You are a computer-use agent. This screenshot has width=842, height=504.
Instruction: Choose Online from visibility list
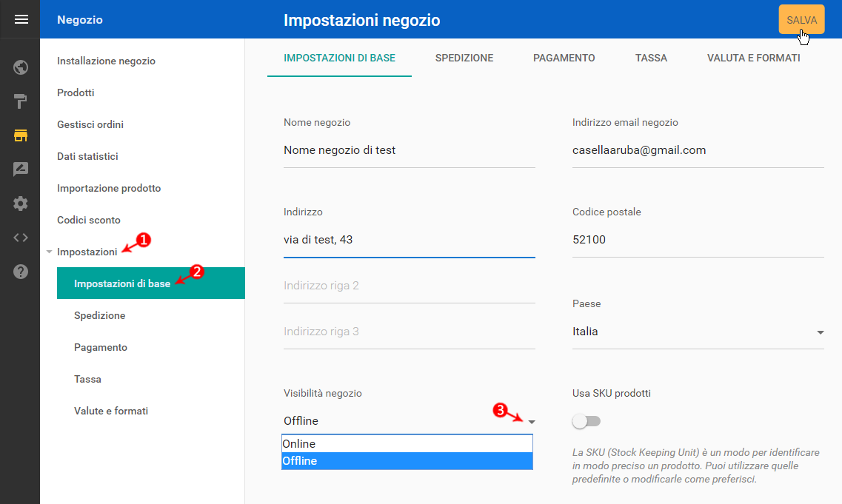coord(407,444)
